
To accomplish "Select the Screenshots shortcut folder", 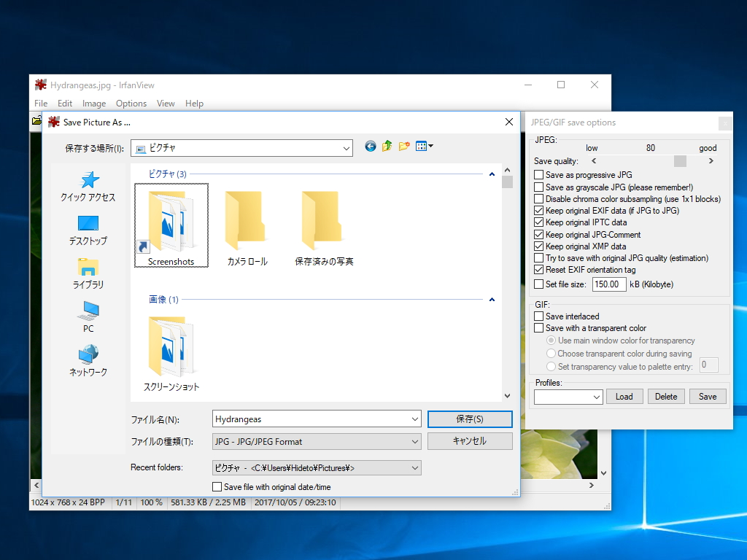I will (x=171, y=225).
